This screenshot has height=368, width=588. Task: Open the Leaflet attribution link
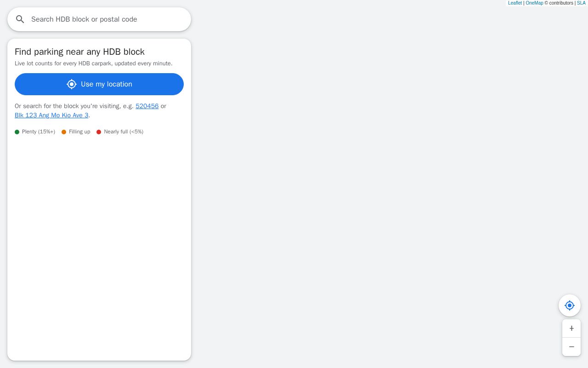515,3
